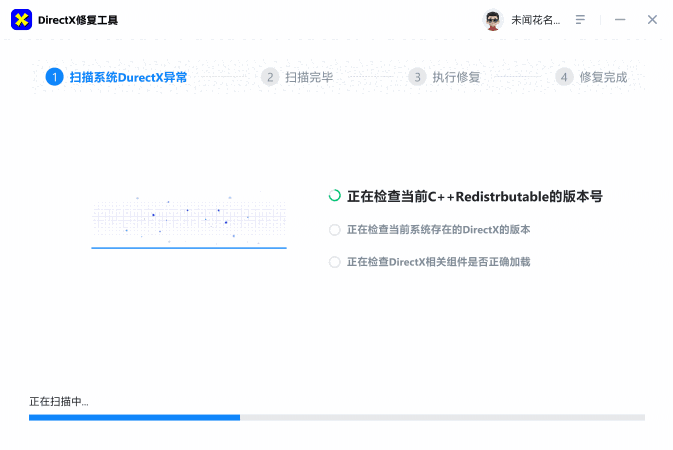Click the username 未闻花名...
This screenshot has width=673, height=450.
[x=535, y=20]
